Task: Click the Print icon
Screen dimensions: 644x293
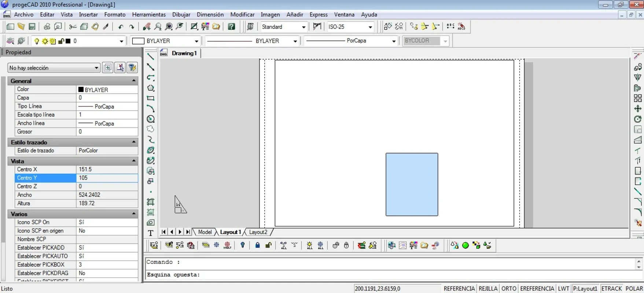Action: [x=47, y=27]
